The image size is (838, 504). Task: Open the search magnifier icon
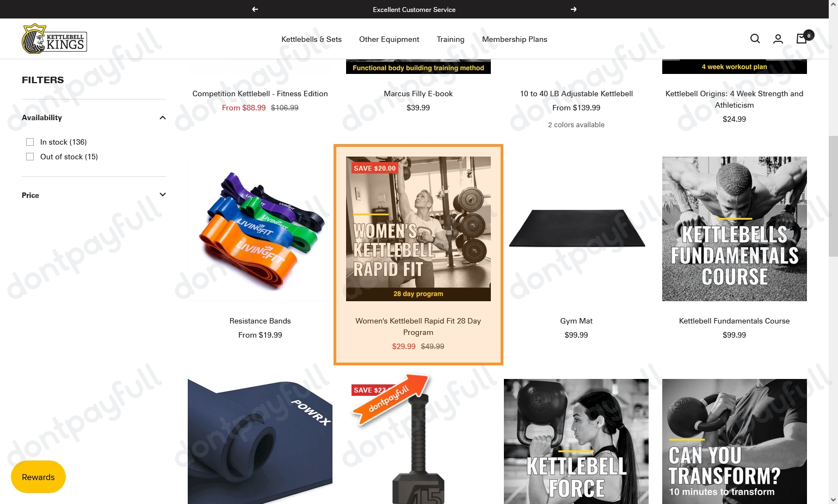(755, 39)
